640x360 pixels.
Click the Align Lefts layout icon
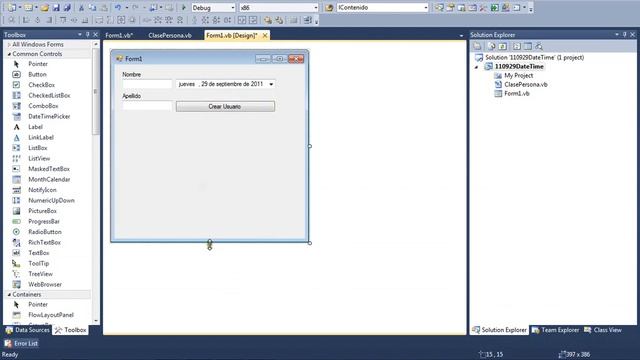point(26,20)
